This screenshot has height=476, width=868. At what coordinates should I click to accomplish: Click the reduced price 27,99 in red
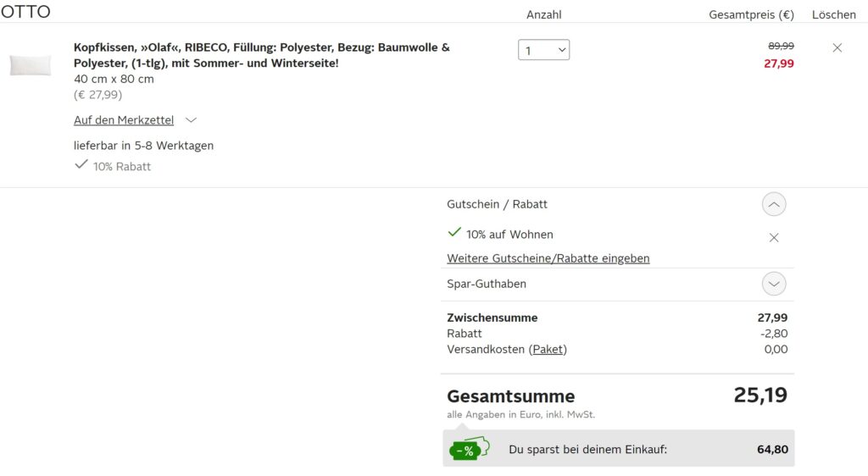(x=778, y=64)
